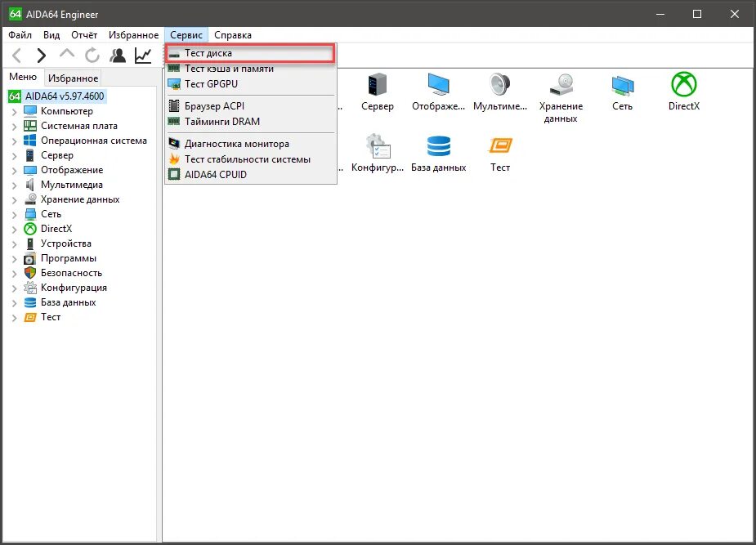
Task: Expand the Операционная система tree node
Action: [x=14, y=141]
